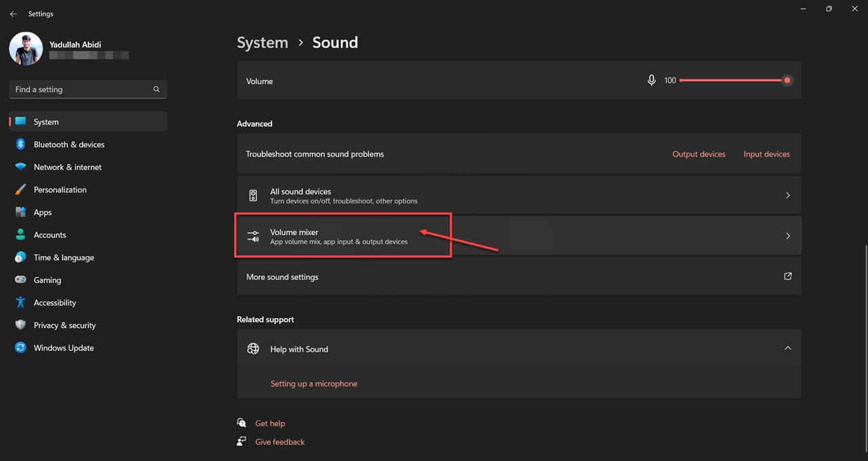This screenshot has width=868, height=461.
Task: Click the microphone icon beside the volume slider
Action: click(x=652, y=80)
